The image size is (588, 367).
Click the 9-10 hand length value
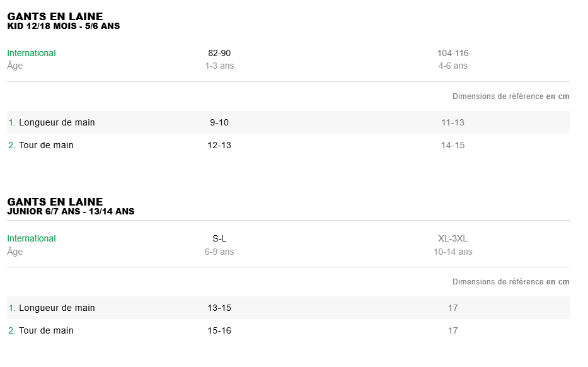tap(219, 122)
